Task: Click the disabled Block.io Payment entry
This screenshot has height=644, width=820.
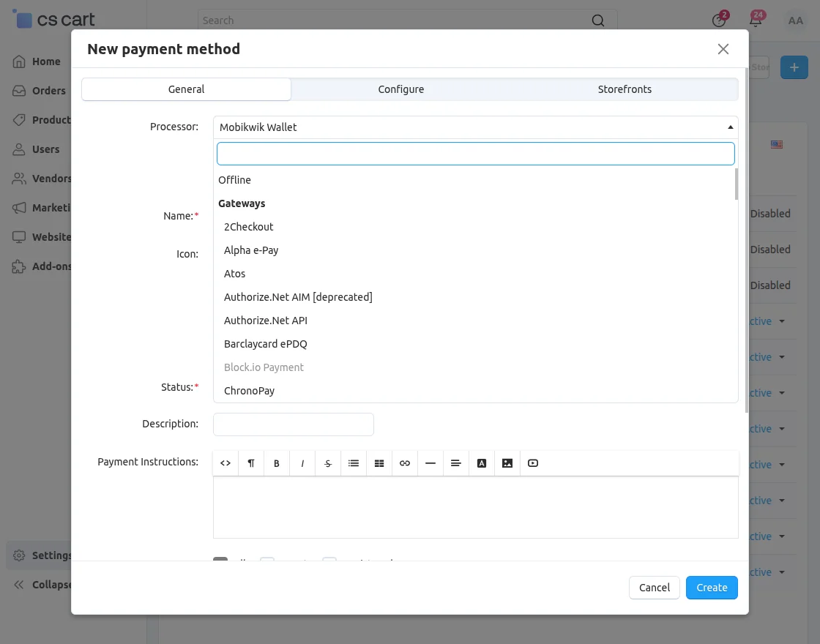Action: [475, 367]
